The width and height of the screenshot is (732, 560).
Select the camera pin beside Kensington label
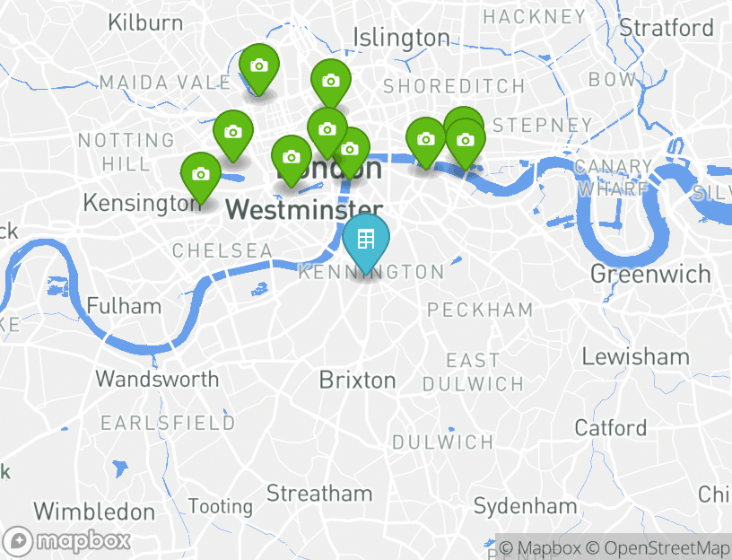point(201,178)
